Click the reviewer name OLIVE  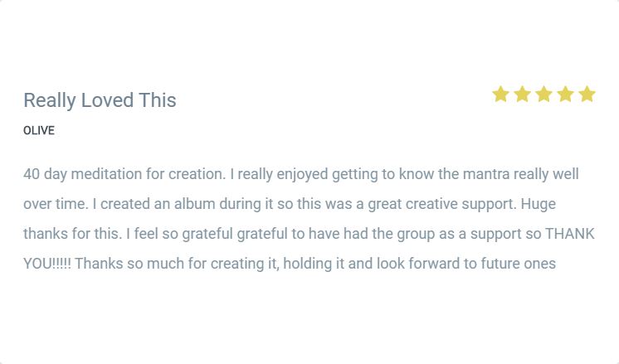click(39, 131)
